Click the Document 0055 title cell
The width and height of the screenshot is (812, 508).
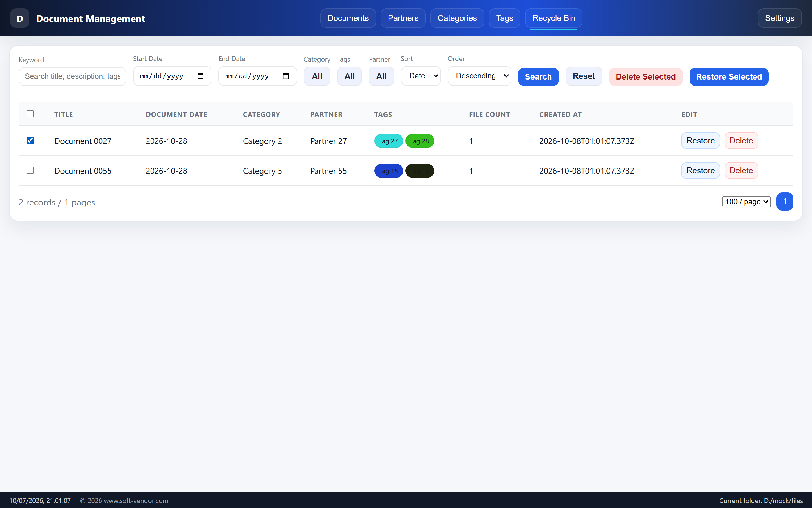click(x=83, y=171)
